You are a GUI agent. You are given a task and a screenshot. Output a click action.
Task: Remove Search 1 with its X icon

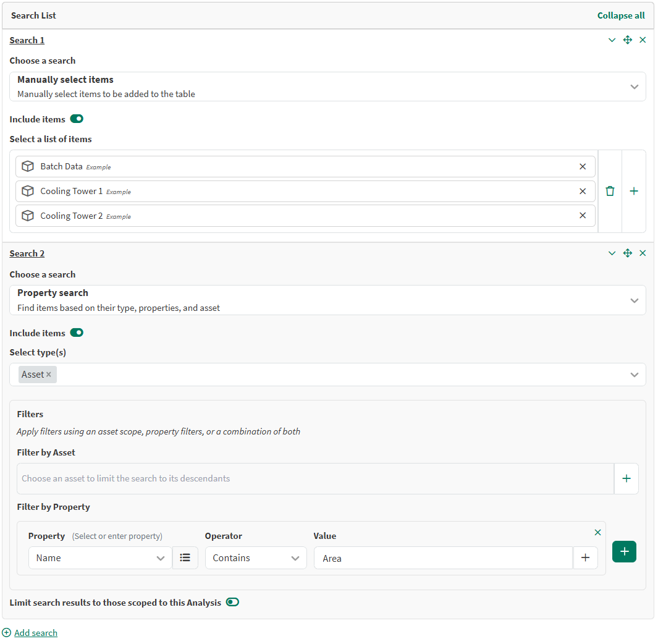[x=643, y=40]
